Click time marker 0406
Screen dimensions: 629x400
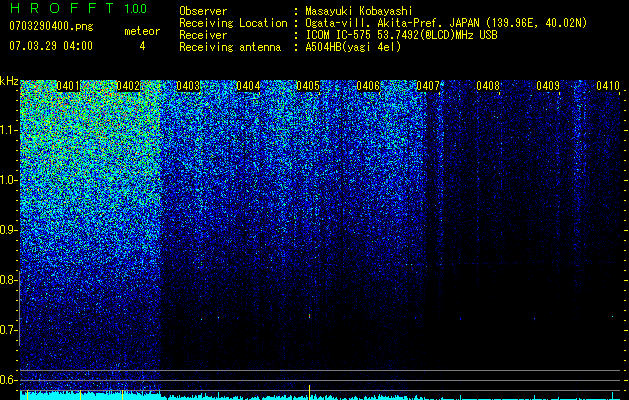coord(368,86)
